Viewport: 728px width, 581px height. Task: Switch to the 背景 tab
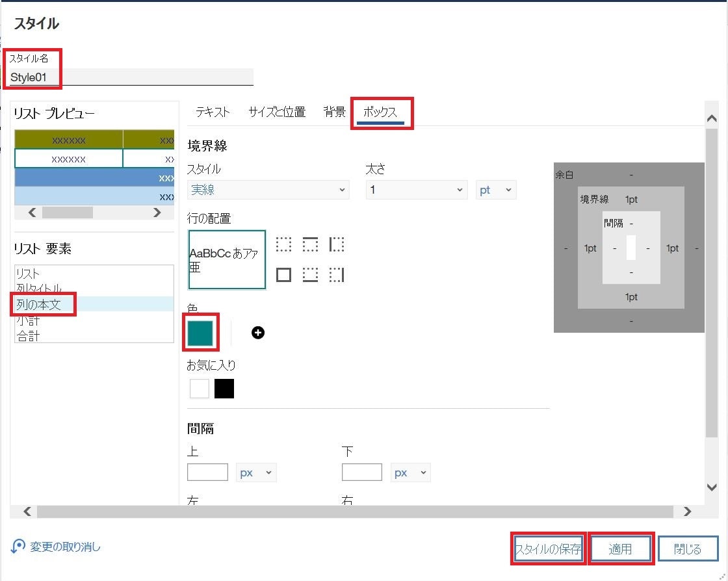(334, 112)
